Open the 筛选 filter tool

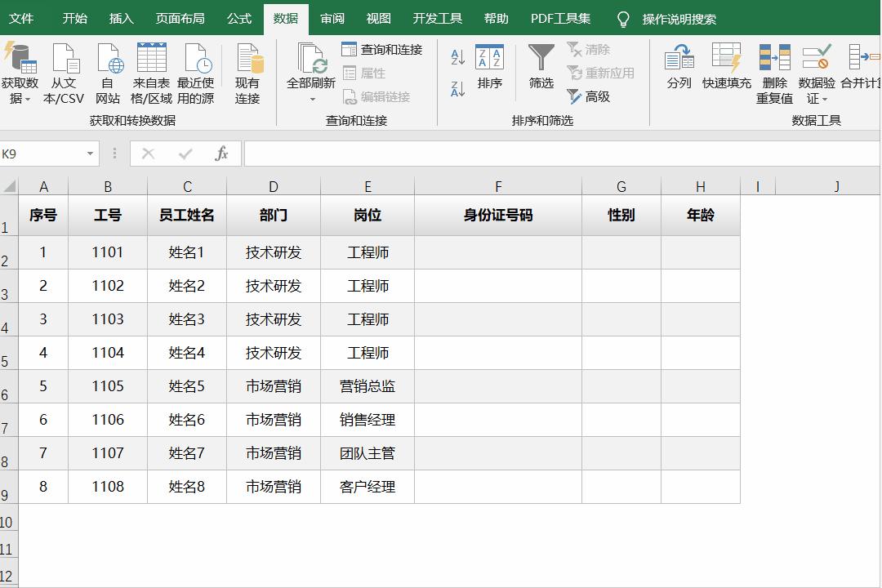(540, 65)
